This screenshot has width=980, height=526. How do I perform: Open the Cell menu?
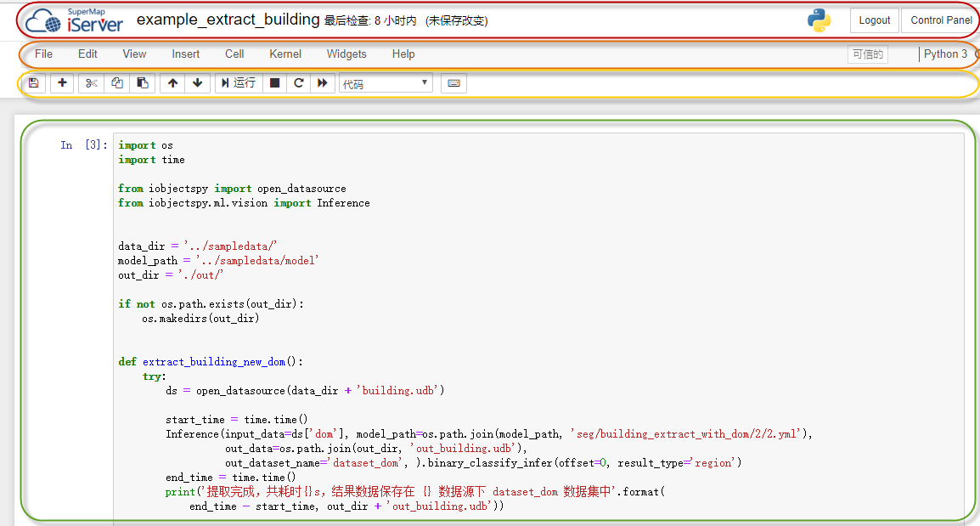pyautogui.click(x=234, y=54)
